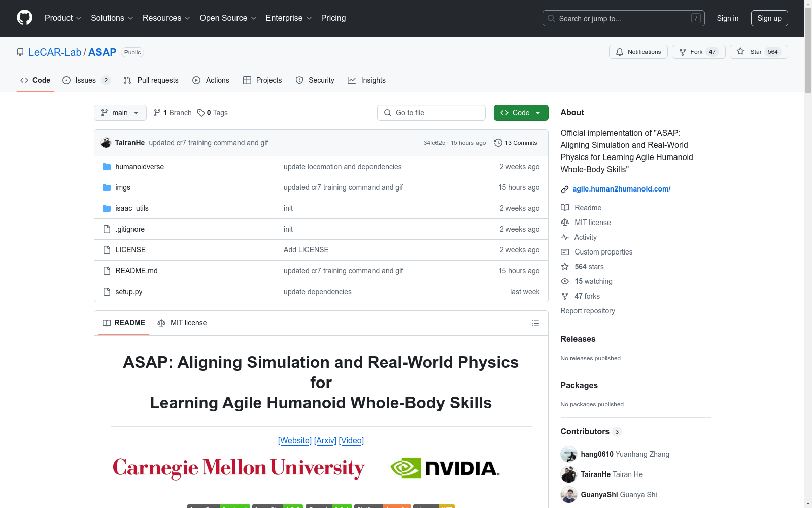The width and height of the screenshot is (812, 508).
Task: Open the [Arxiv] link in README
Action: click(x=325, y=440)
